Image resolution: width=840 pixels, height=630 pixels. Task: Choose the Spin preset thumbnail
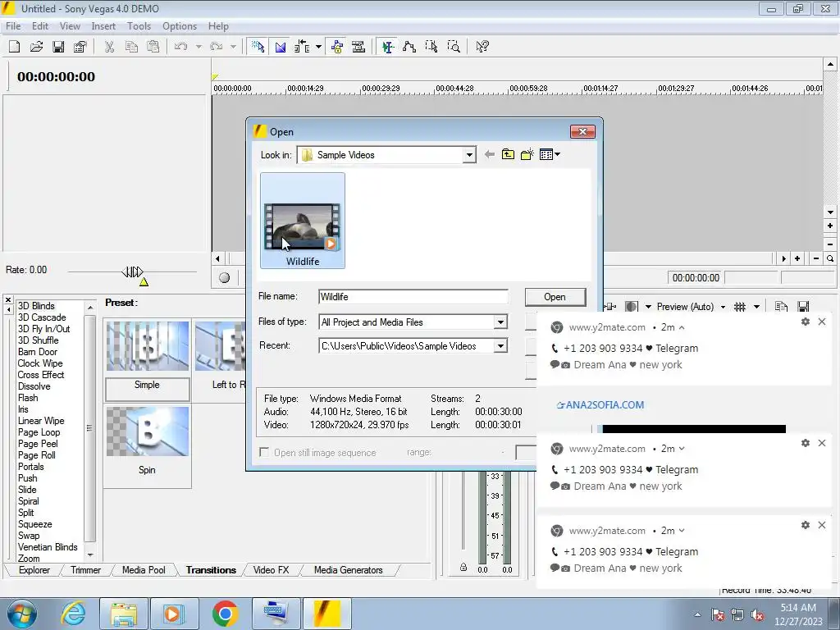[x=148, y=431]
